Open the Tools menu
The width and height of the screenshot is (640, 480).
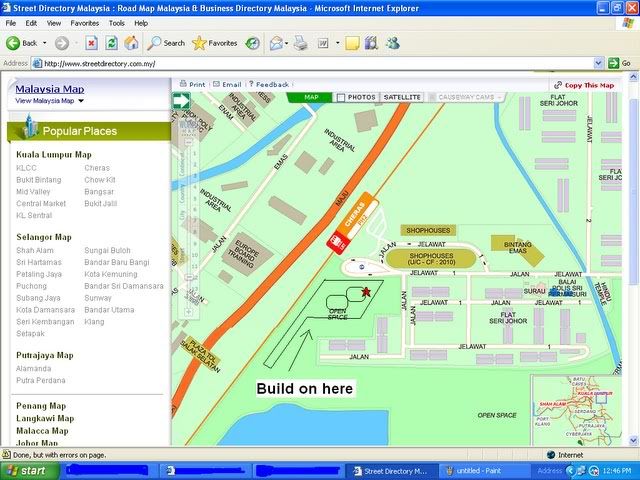[116, 23]
